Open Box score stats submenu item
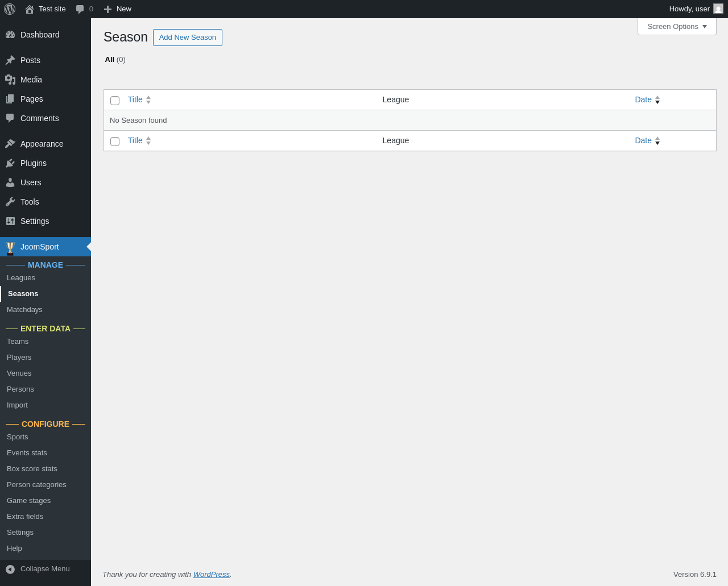This screenshot has width=728, height=586. (x=32, y=469)
